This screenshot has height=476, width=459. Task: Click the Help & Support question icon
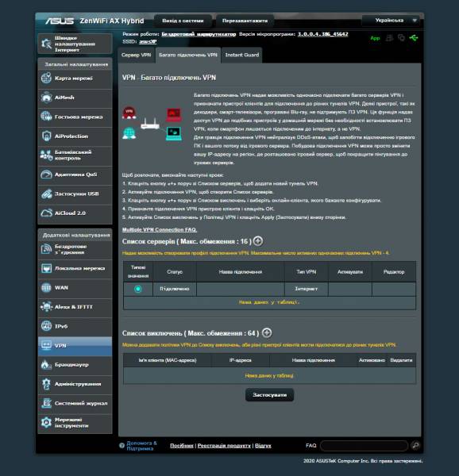pyautogui.click(x=121, y=445)
